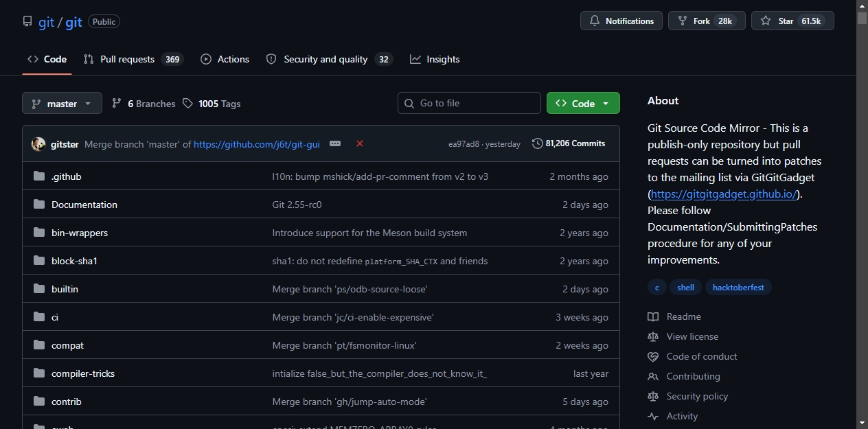
Task: Open the Documentation folder
Action: tap(84, 205)
